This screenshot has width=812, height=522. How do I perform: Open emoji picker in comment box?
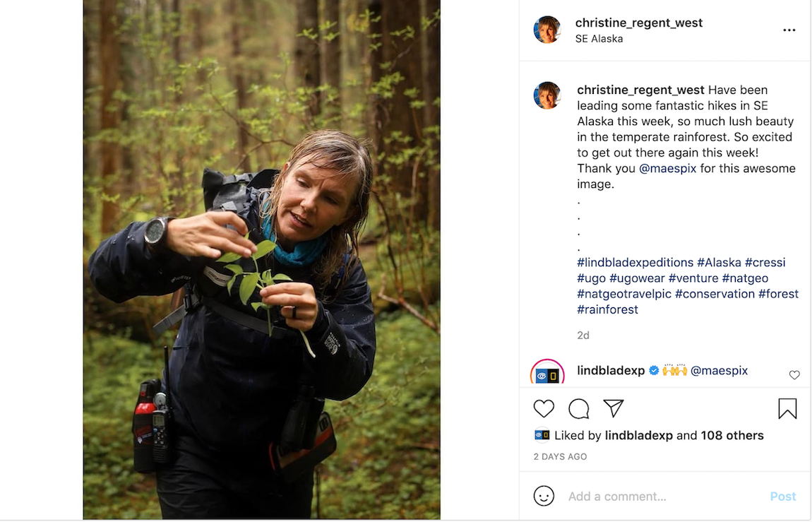(x=544, y=496)
